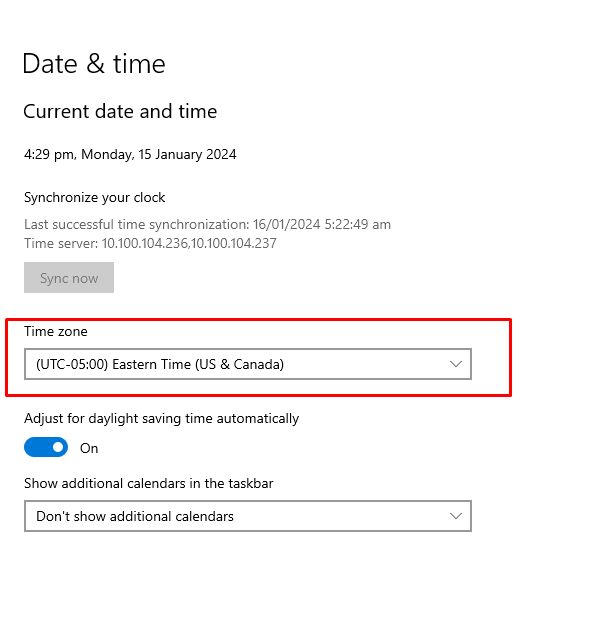Click the Show additional calendars label
Image resolution: width=611 pixels, height=637 pixels.
tap(148, 484)
